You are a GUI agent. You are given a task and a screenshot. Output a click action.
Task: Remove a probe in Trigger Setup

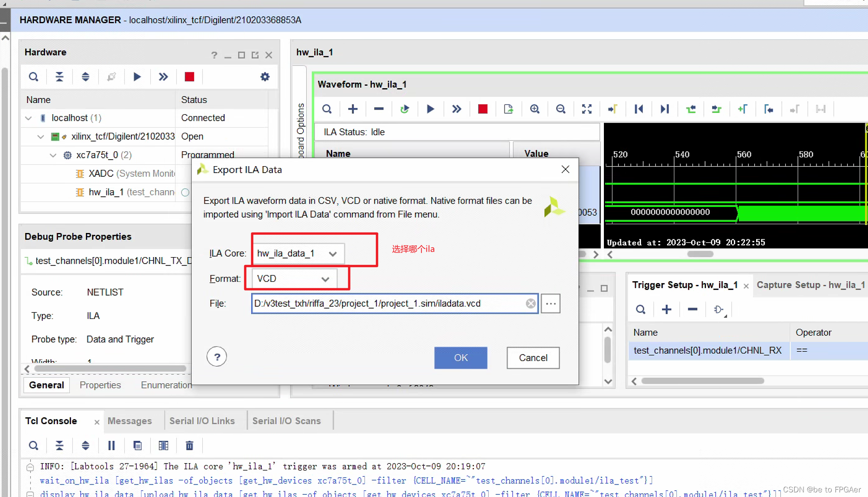click(x=692, y=309)
